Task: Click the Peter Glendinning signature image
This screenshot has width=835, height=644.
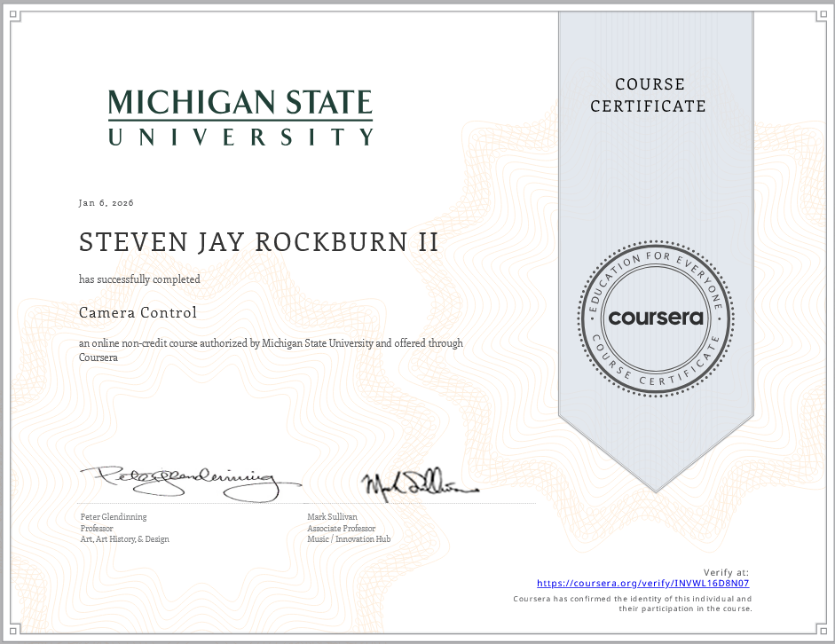Action: [x=191, y=483]
